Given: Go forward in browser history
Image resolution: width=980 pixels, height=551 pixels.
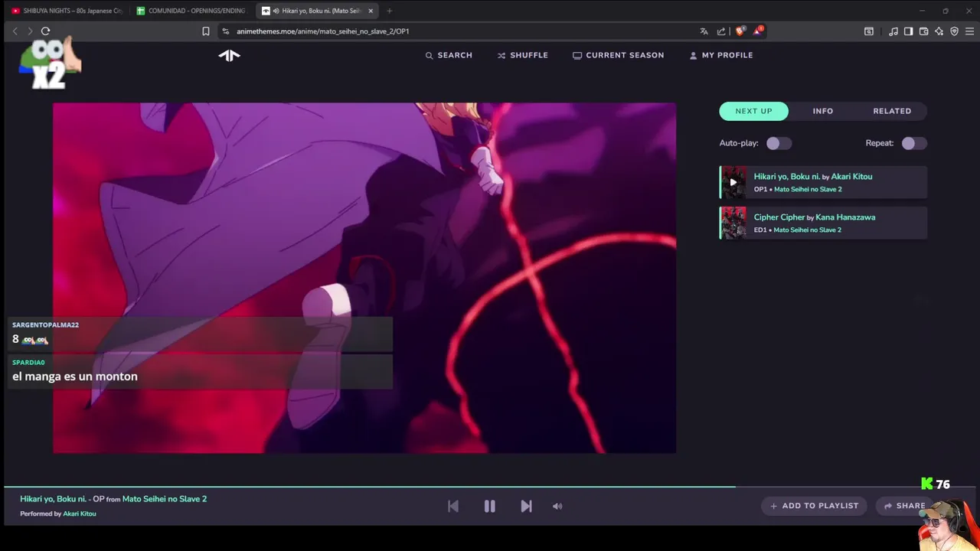Looking at the screenshot, I should [30, 31].
